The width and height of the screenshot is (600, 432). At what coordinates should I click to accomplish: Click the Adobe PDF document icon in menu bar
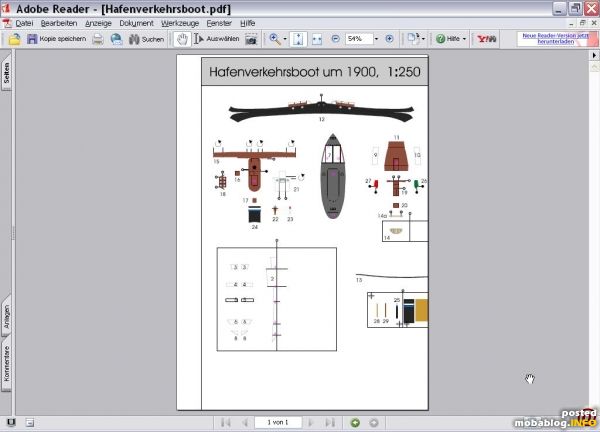pyautogui.click(x=7, y=23)
